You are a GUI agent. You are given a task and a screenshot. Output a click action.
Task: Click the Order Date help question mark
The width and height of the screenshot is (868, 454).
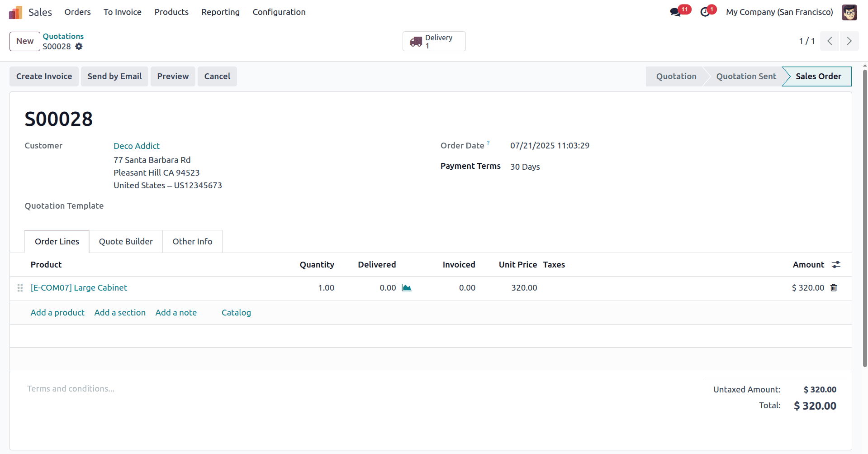pos(489,142)
